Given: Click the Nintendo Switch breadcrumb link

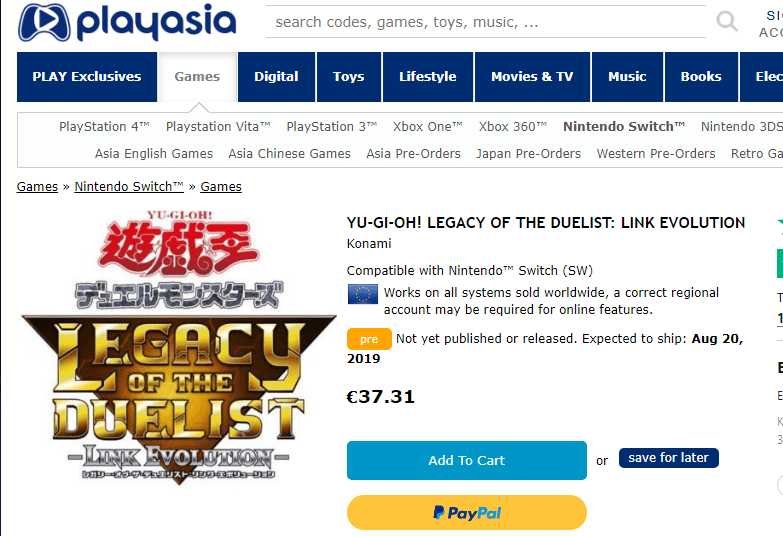Looking at the screenshot, I should click(129, 186).
